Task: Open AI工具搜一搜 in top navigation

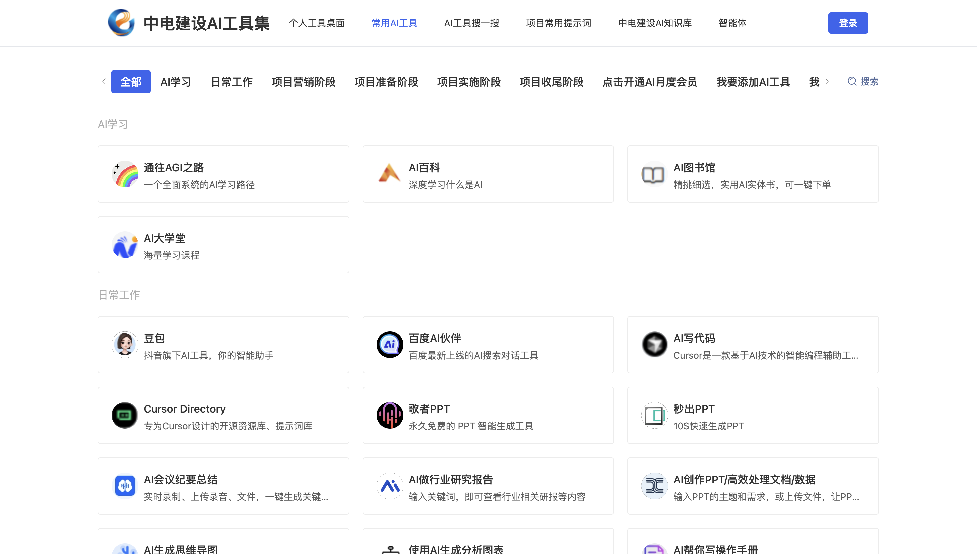Action: (473, 23)
